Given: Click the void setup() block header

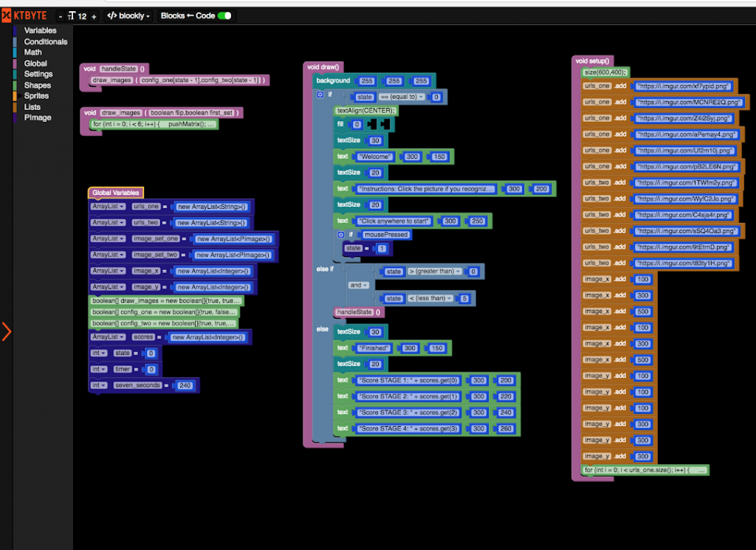Looking at the screenshot, I should point(591,61).
